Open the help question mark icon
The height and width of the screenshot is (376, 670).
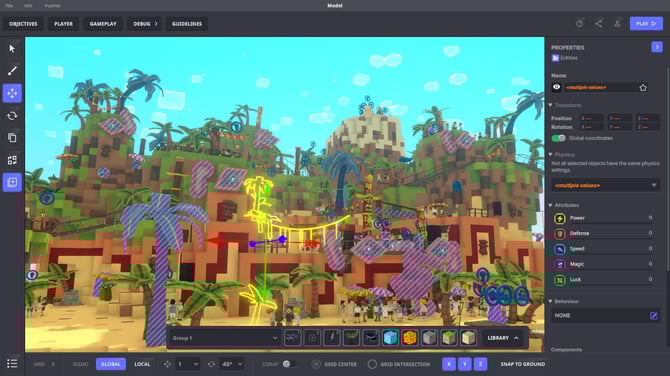coord(579,24)
